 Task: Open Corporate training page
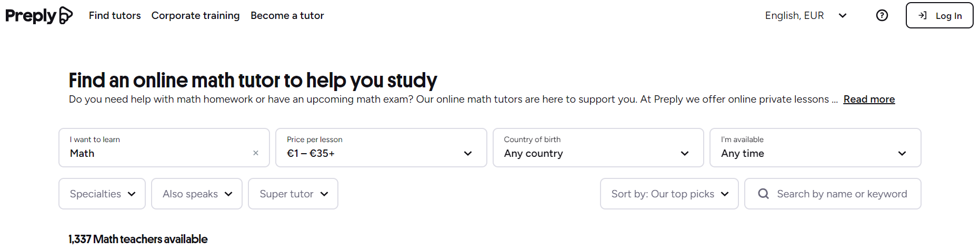tap(196, 15)
